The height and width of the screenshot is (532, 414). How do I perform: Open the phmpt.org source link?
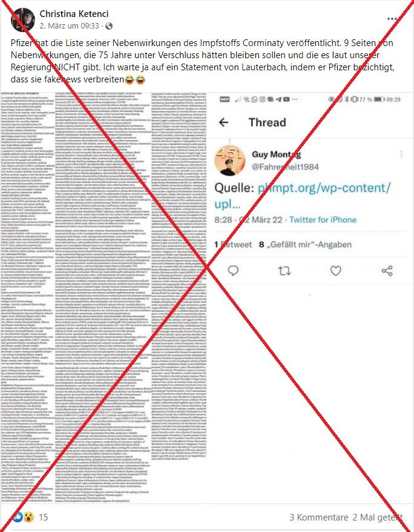pyautogui.click(x=302, y=196)
